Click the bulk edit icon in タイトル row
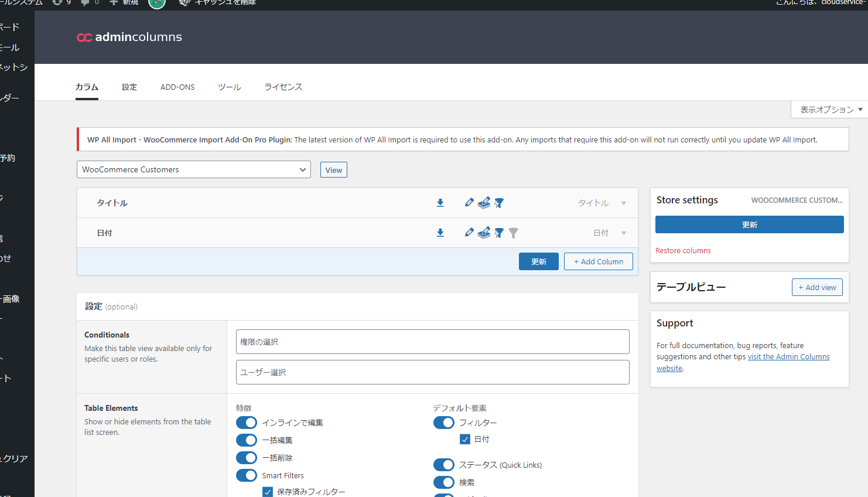This screenshot has width=868, height=497. pos(484,203)
